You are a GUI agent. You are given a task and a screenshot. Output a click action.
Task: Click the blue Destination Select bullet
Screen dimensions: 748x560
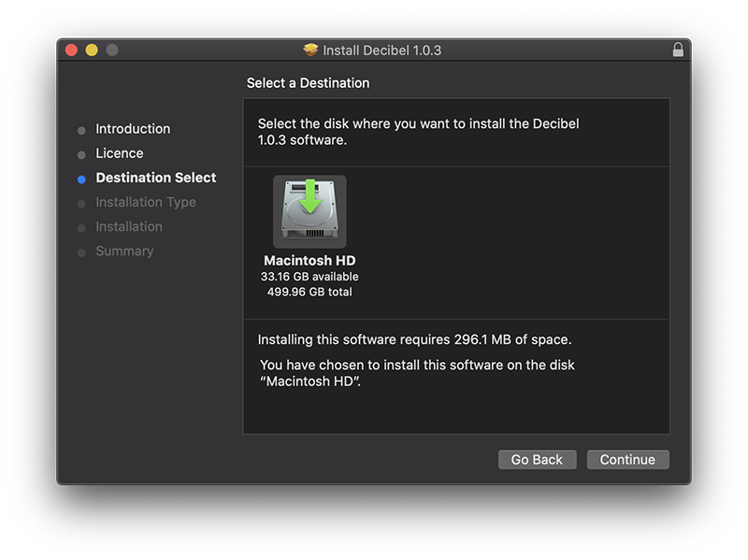point(81,179)
